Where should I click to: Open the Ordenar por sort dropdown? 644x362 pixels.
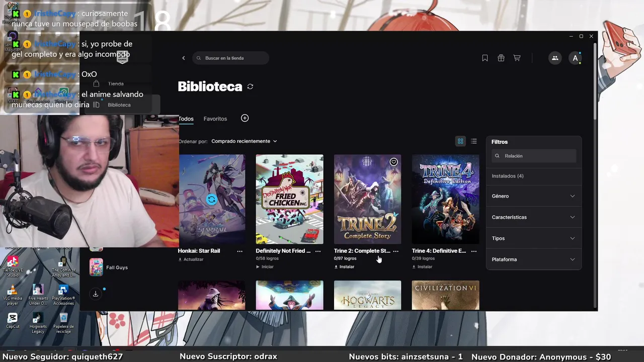[x=244, y=141]
